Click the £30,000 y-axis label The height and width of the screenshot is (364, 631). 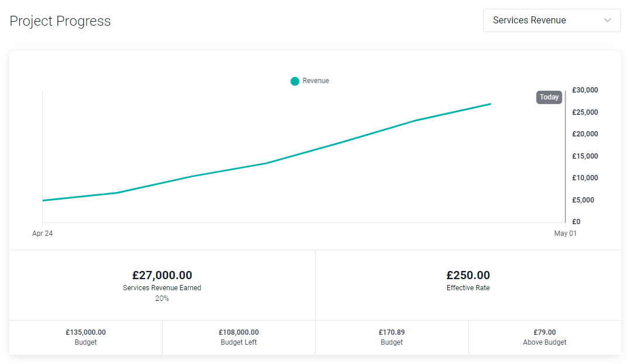tap(585, 90)
